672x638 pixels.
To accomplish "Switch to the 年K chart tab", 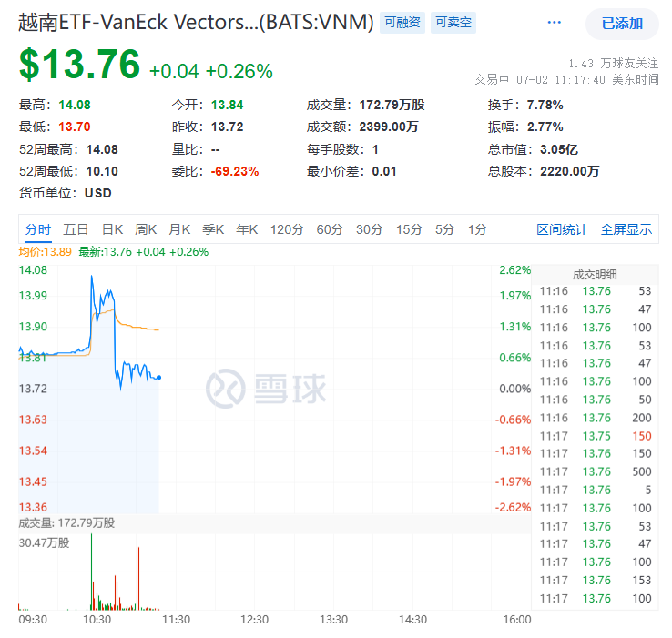I will click(x=247, y=229).
